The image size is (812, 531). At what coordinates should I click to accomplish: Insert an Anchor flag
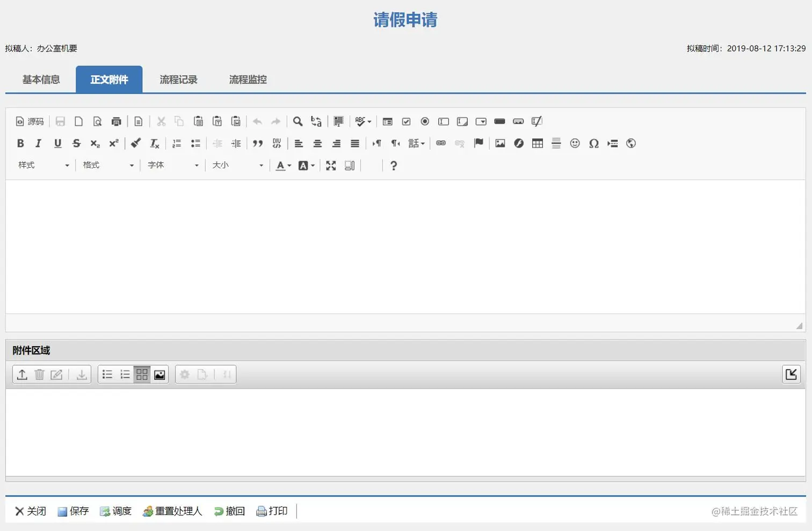pyautogui.click(x=479, y=143)
